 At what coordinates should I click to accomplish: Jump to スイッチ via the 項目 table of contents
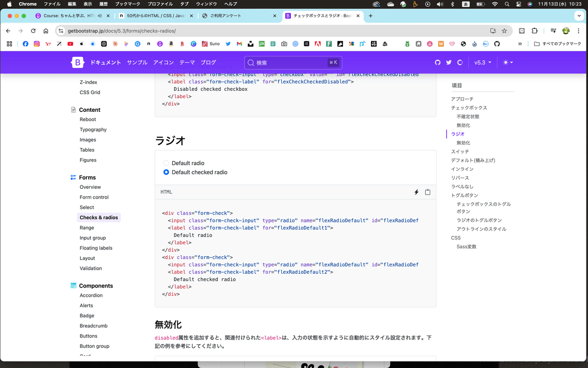(460, 151)
